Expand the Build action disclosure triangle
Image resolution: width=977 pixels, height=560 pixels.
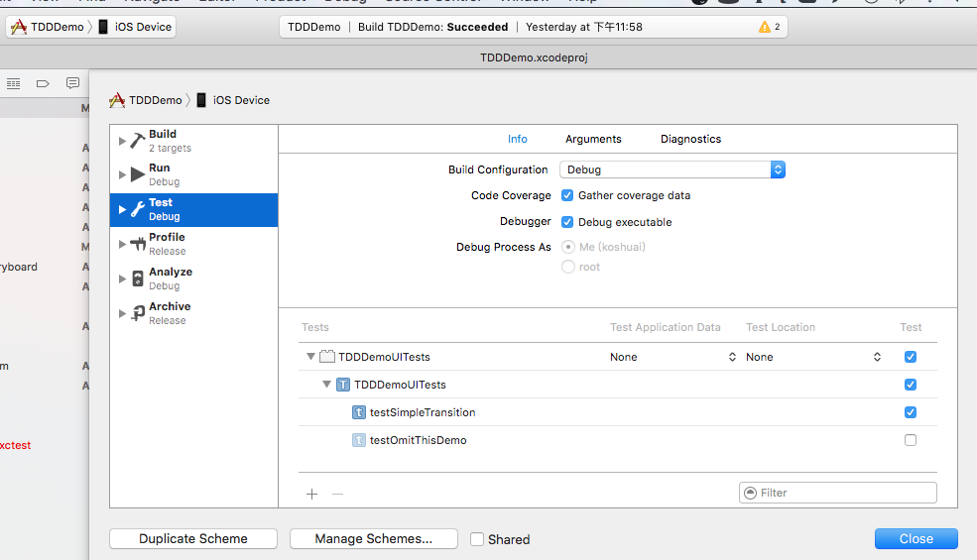pyautogui.click(x=122, y=141)
